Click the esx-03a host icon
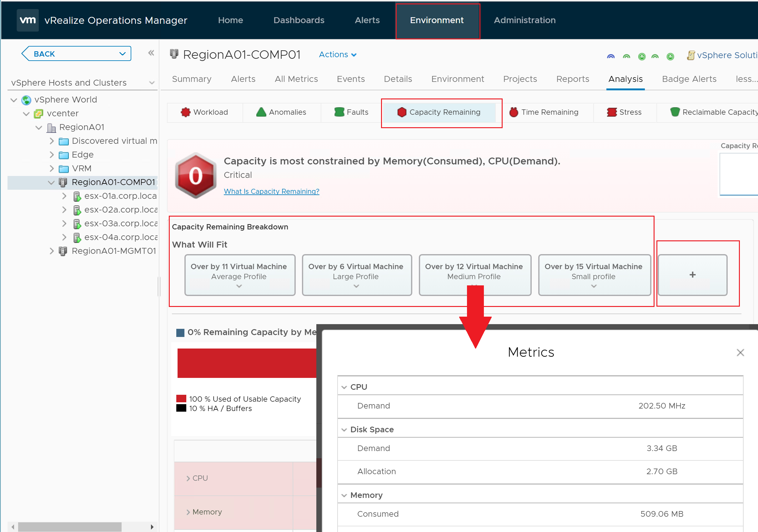Image resolution: width=758 pixels, height=532 pixels. click(x=77, y=224)
